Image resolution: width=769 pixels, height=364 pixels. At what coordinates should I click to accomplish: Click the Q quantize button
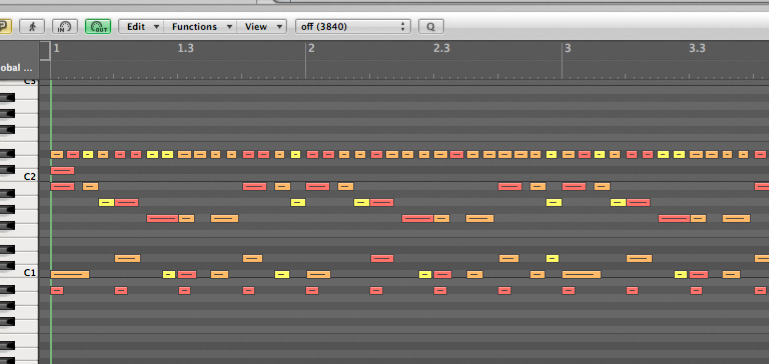(x=431, y=26)
